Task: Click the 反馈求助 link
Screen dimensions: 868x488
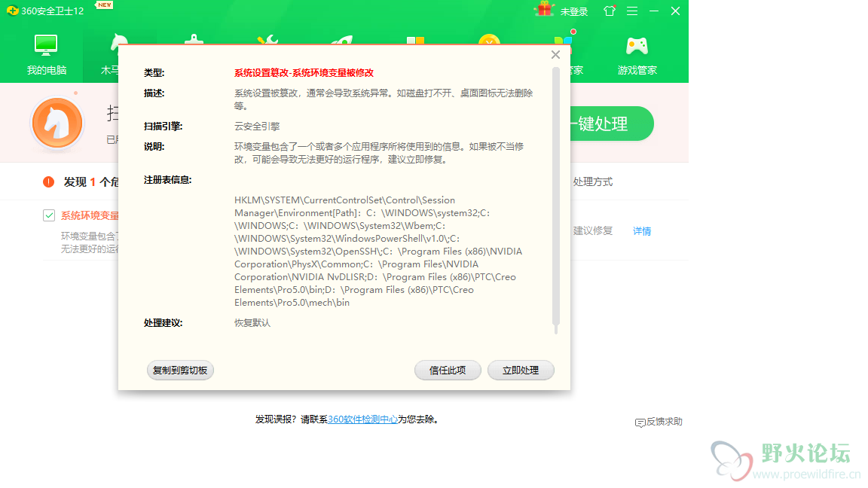Action: (x=665, y=422)
